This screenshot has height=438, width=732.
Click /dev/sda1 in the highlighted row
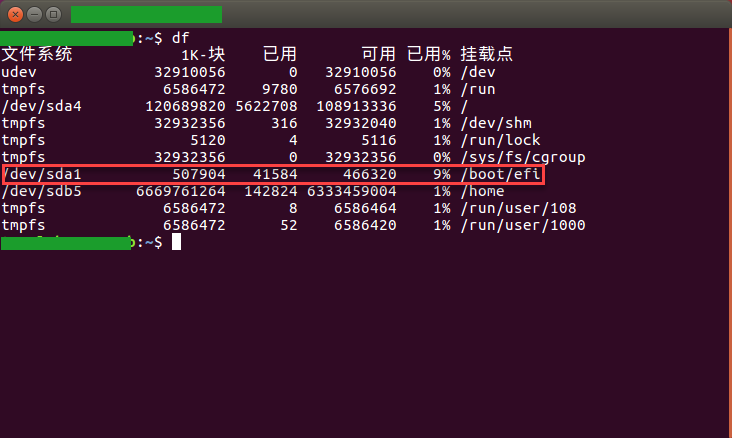(x=41, y=175)
